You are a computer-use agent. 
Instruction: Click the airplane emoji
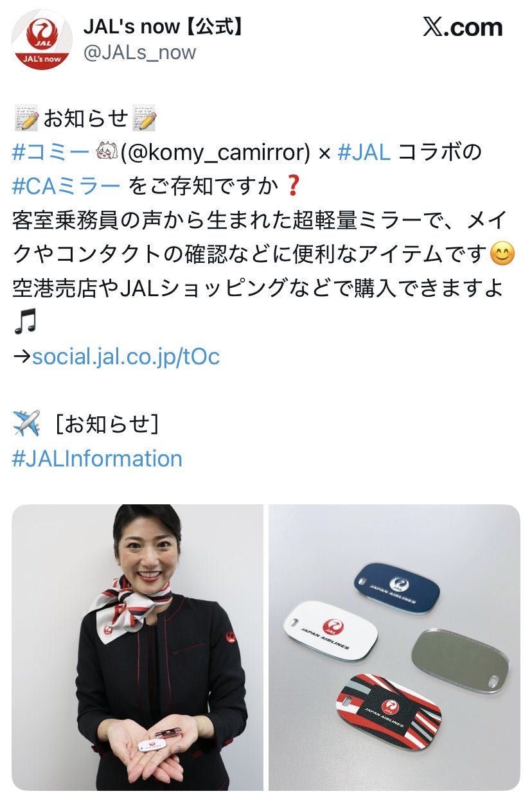coord(26,425)
